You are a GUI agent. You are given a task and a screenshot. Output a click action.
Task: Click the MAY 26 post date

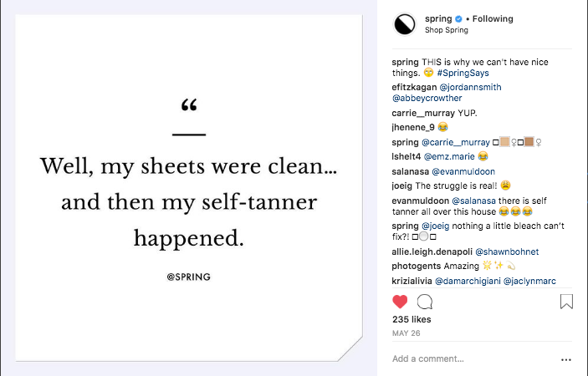pyautogui.click(x=405, y=333)
